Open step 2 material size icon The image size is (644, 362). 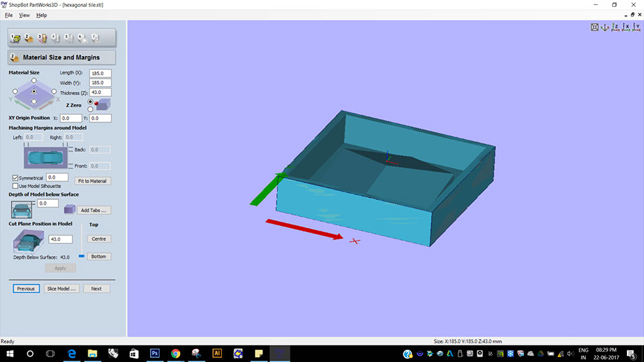tap(29, 38)
